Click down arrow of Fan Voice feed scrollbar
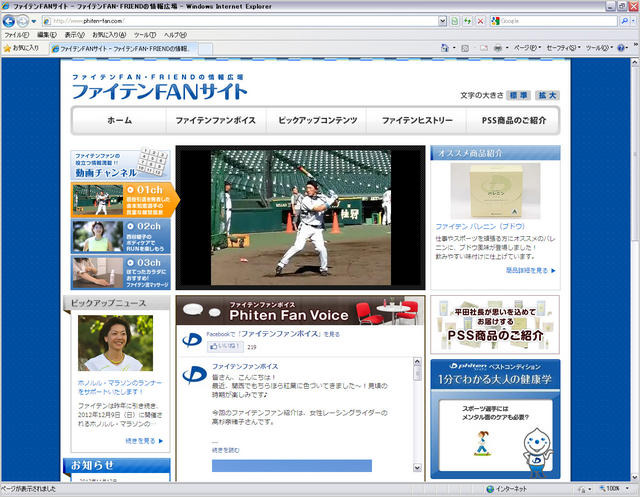 [x=417, y=468]
